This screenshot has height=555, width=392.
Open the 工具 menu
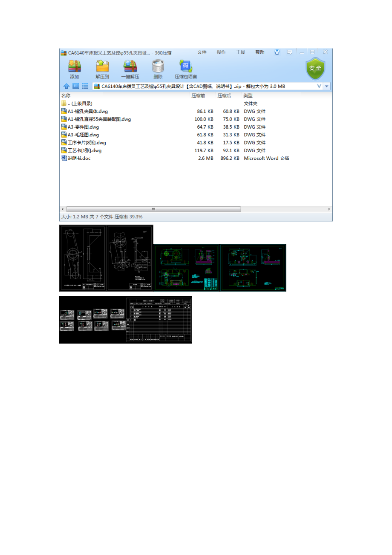point(240,52)
